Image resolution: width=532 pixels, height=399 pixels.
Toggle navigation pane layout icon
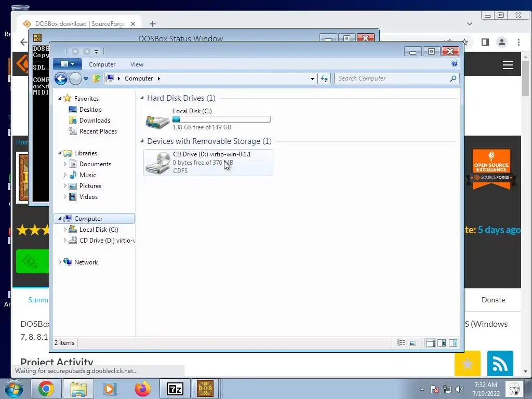430,343
